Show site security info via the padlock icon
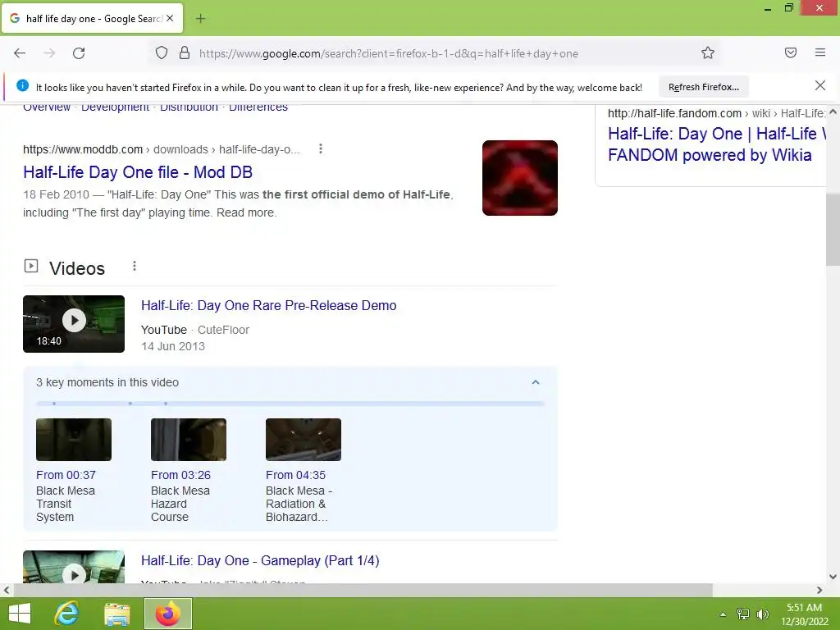The image size is (840, 630). 185,53
